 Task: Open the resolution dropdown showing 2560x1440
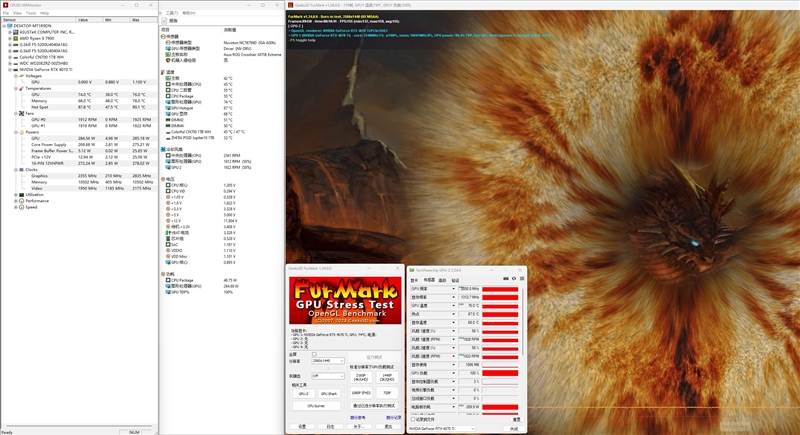(x=328, y=361)
